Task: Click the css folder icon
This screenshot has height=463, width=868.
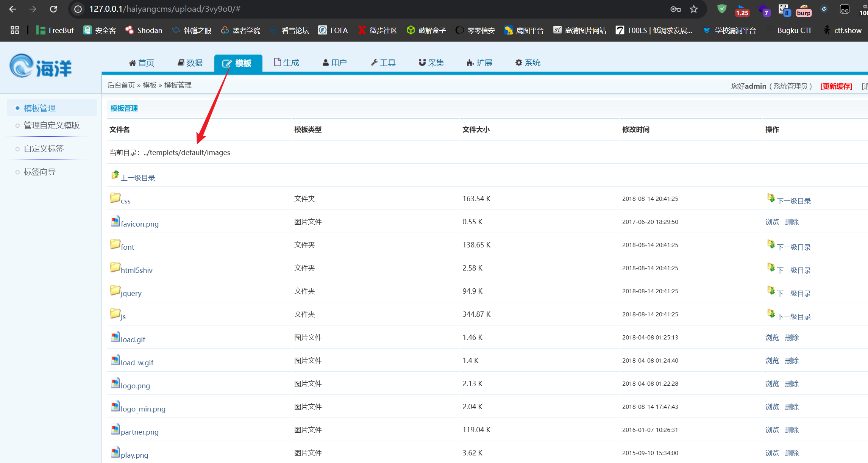Action: [x=115, y=198]
